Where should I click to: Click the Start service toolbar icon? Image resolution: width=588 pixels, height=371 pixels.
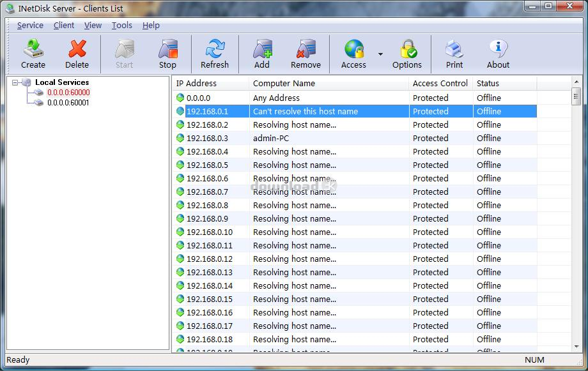pos(124,49)
